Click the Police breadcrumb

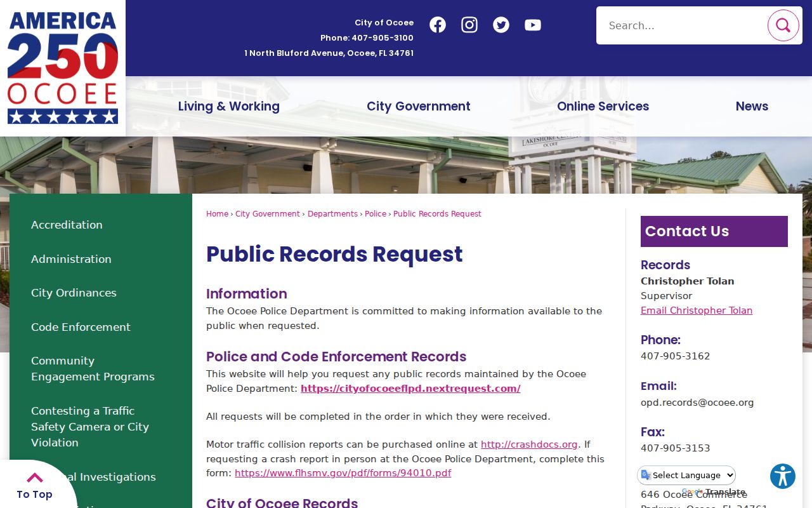click(376, 214)
